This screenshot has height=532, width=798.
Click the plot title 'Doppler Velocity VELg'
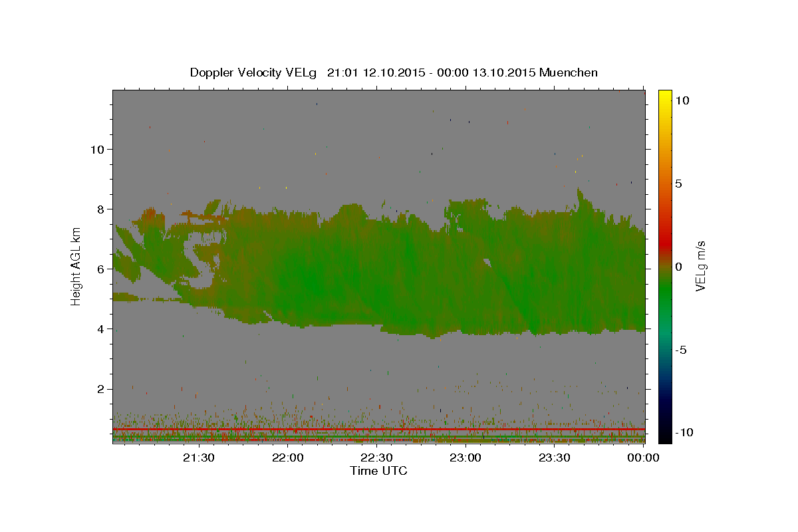click(253, 72)
